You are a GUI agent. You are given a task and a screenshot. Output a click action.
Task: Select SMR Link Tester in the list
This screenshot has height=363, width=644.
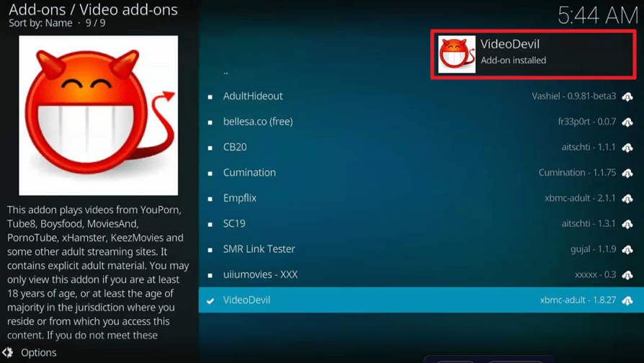(x=421, y=249)
